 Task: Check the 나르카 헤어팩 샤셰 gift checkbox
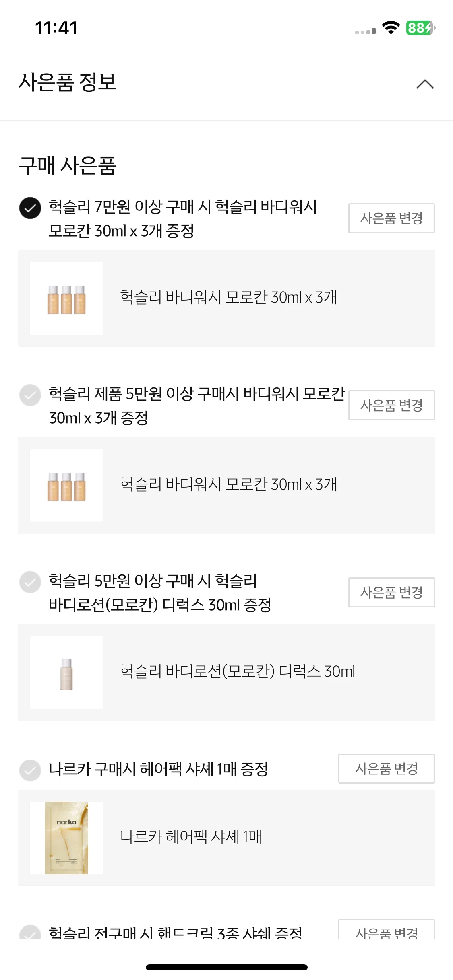click(x=30, y=770)
